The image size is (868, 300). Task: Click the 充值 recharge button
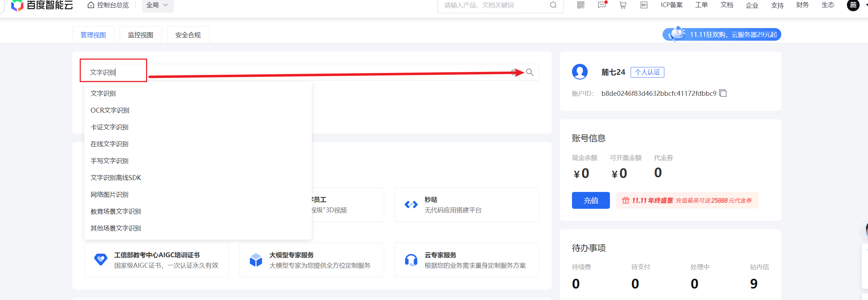pyautogui.click(x=591, y=200)
